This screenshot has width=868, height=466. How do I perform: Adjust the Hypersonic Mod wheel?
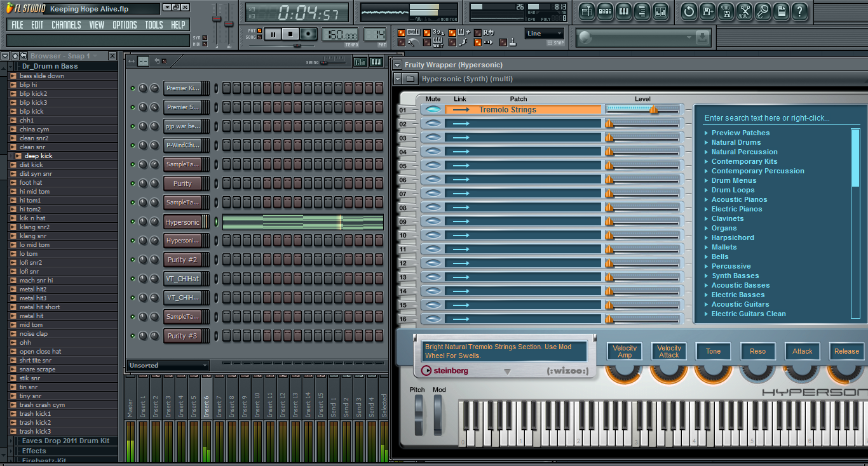(x=438, y=415)
